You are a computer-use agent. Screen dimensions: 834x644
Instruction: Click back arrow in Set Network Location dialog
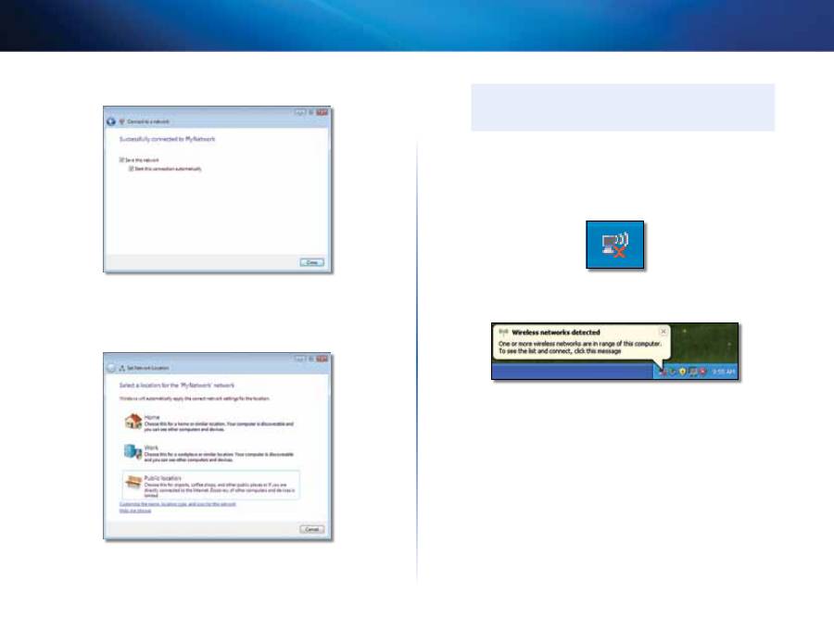(x=111, y=368)
